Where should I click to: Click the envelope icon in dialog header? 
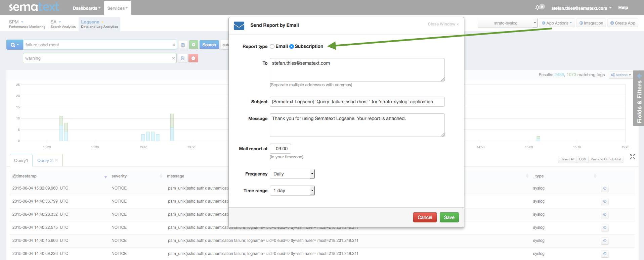239,25
